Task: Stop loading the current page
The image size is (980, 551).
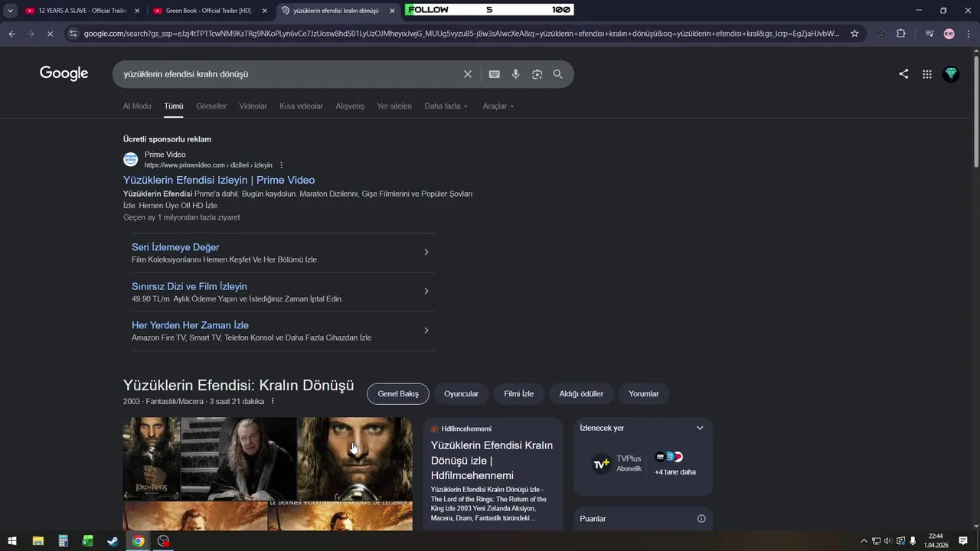Action: point(50,34)
